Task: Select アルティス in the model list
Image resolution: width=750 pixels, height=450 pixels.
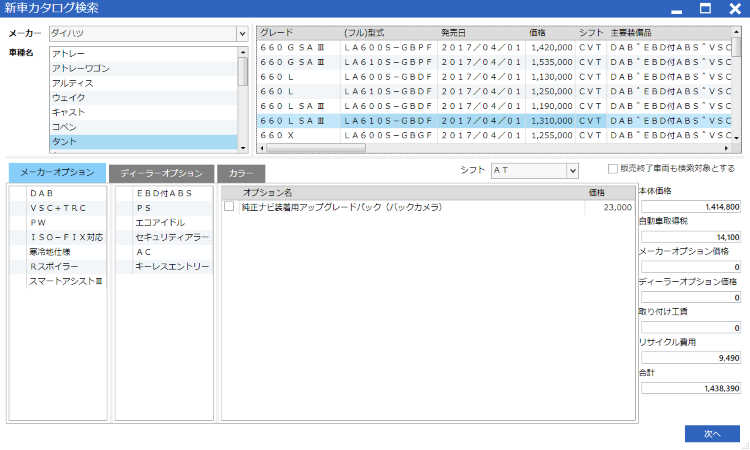Action: tap(143, 83)
